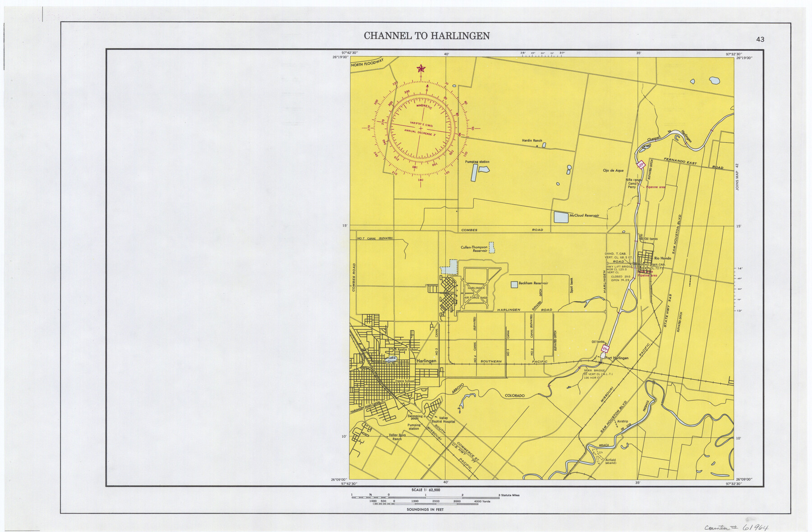Viewport: 812px width, 532px height.
Task: Click the 'Swimming pool' label
Action: [x=415, y=417]
